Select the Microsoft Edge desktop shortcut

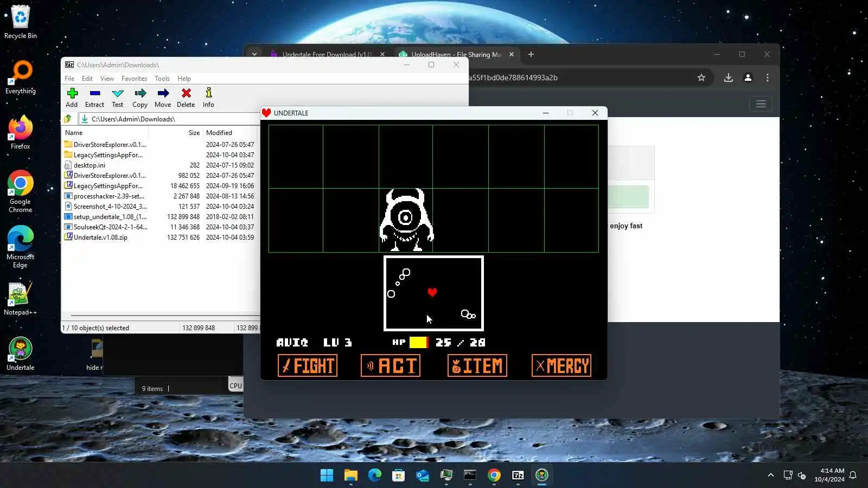[x=21, y=247]
